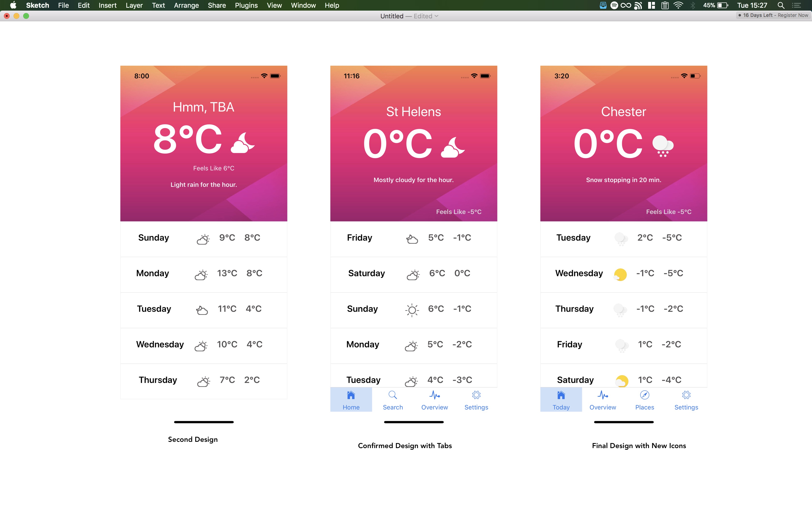Open the battery status menu
The image size is (812, 507).
click(x=722, y=5)
